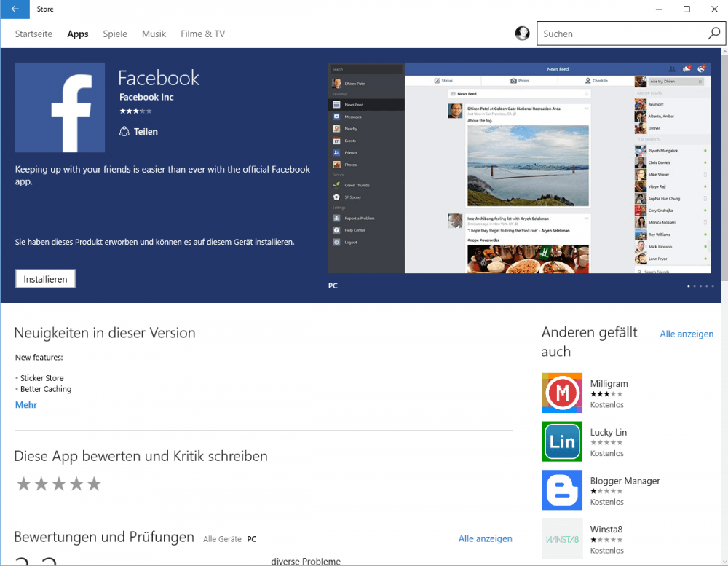Open the Winsta8 app icon
This screenshot has height=566, width=728.
pos(562,538)
